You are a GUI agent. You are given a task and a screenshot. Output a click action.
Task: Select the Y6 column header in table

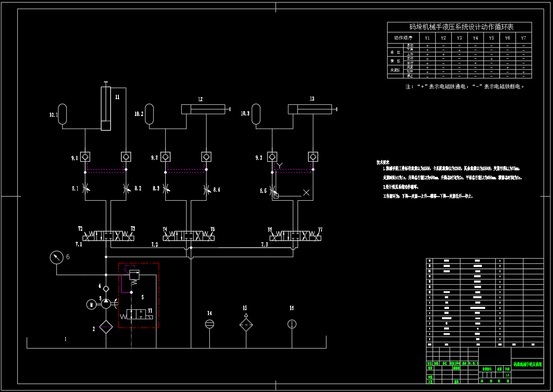pos(507,38)
